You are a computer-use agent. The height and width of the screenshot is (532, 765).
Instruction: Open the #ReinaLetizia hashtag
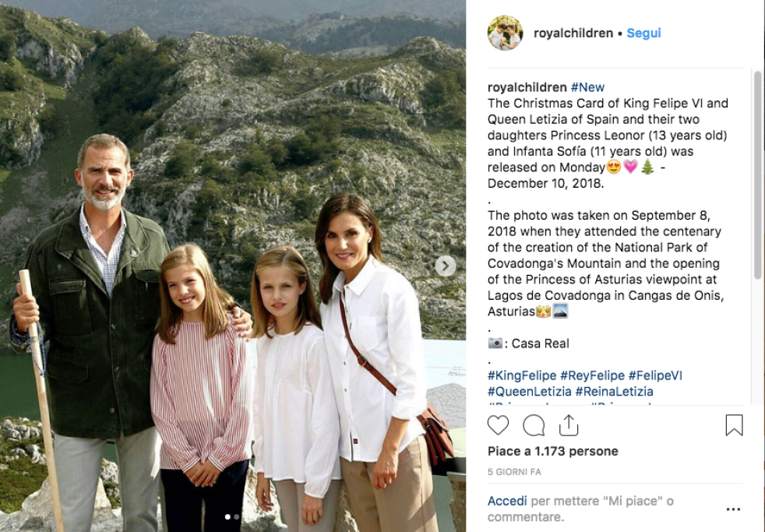pos(614,392)
